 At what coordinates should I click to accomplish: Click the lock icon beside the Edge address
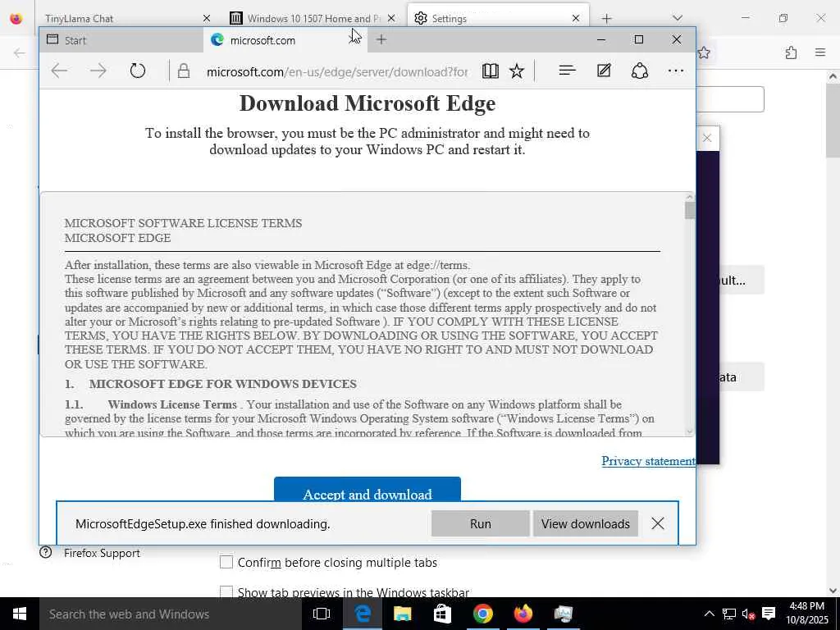click(184, 71)
